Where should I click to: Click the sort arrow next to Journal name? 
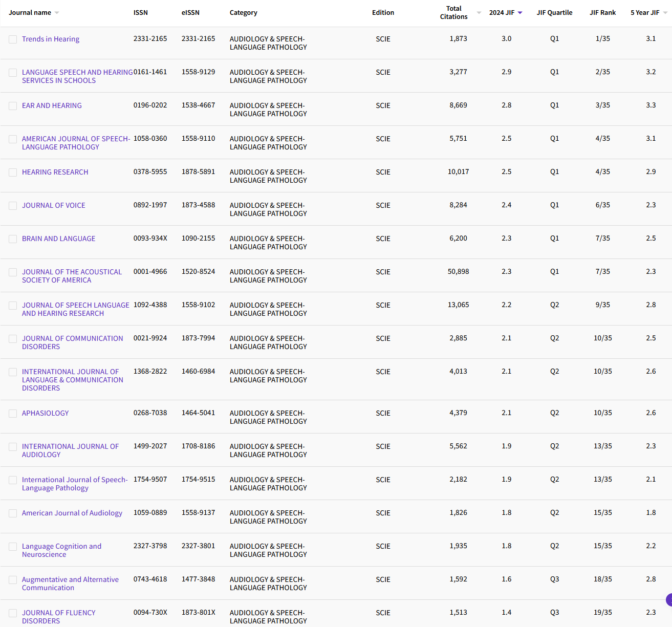(x=57, y=13)
